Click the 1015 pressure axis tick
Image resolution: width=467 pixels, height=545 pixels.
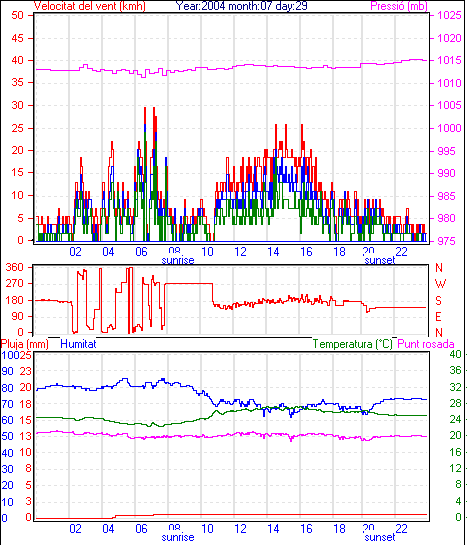(450, 60)
